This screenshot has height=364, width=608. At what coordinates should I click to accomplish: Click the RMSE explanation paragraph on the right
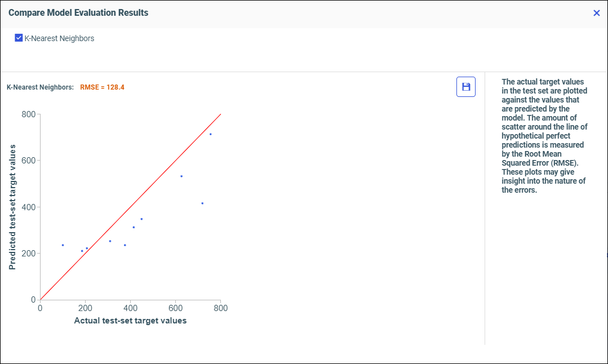click(x=544, y=136)
